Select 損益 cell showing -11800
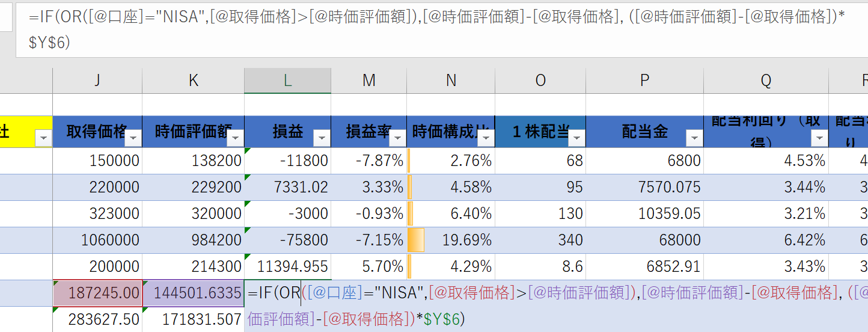Image resolution: width=868 pixels, height=332 pixels. point(287,161)
